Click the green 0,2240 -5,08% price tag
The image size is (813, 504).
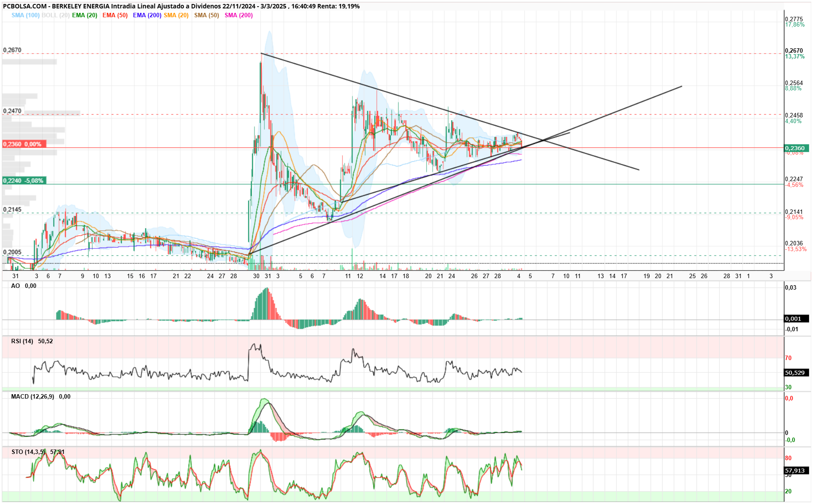pos(24,181)
